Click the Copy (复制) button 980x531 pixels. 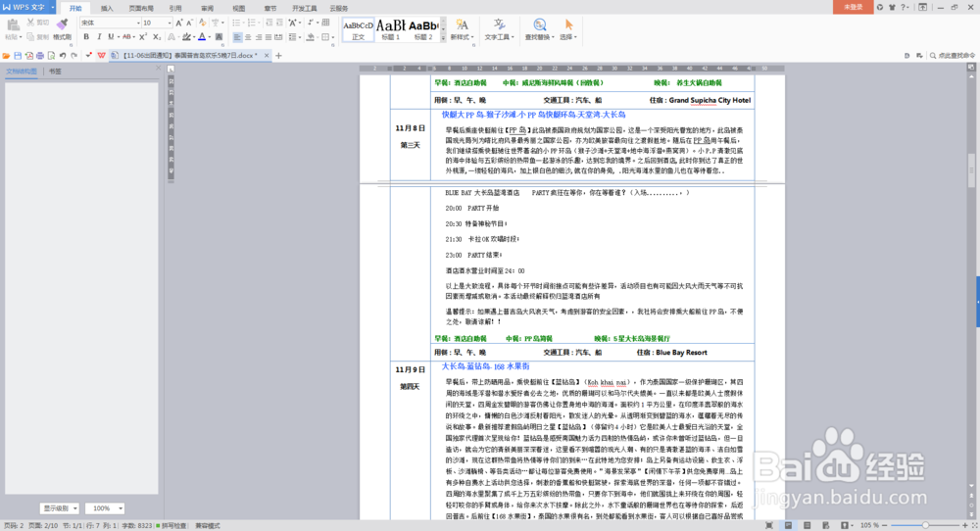[37, 37]
